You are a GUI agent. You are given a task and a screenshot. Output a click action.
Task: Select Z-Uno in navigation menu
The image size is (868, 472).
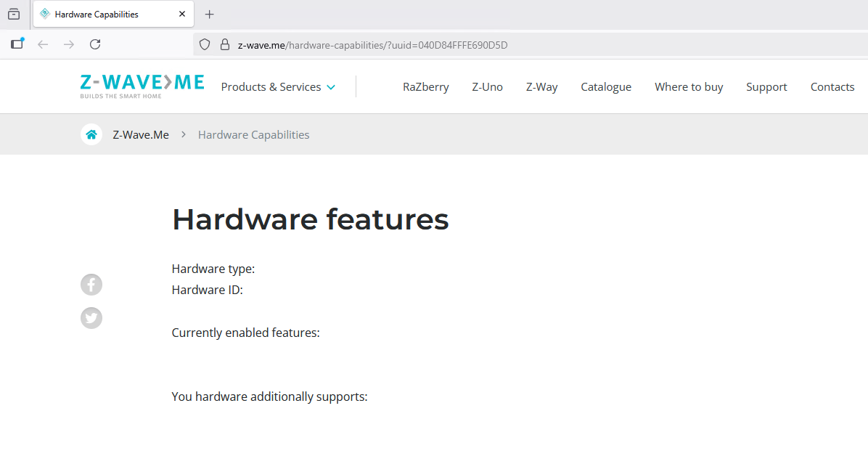point(487,87)
